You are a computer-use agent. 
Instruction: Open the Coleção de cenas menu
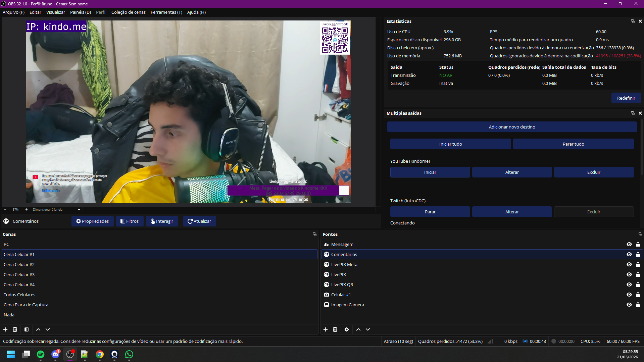(x=128, y=12)
